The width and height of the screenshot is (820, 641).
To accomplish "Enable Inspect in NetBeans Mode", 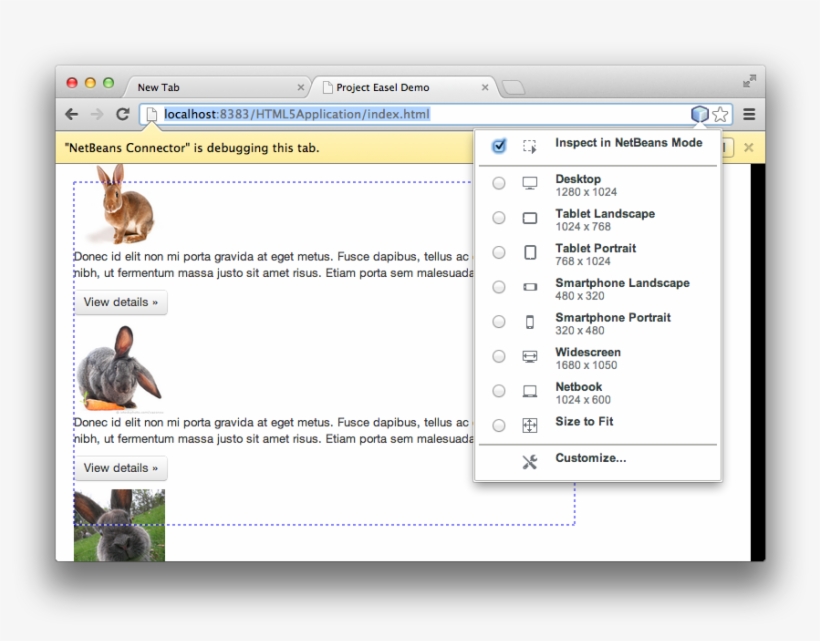I will (498, 146).
